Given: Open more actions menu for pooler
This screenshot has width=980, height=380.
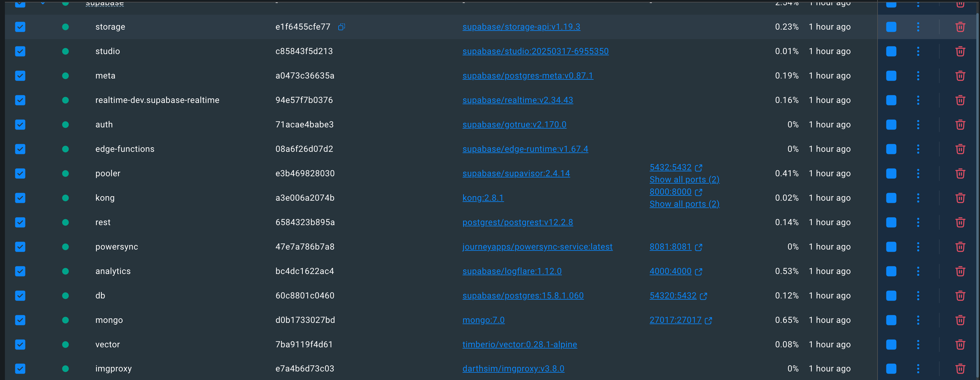Looking at the screenshot, I should pos(918,173).
